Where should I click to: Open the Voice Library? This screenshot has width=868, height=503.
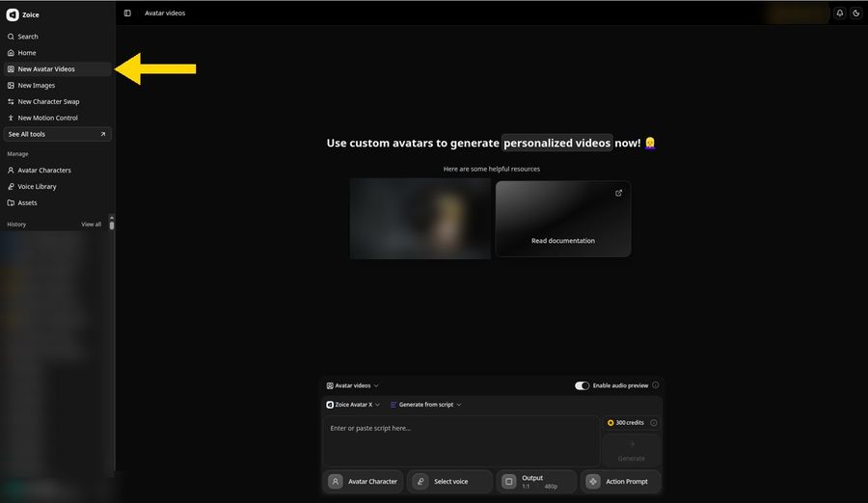point(58,187)
